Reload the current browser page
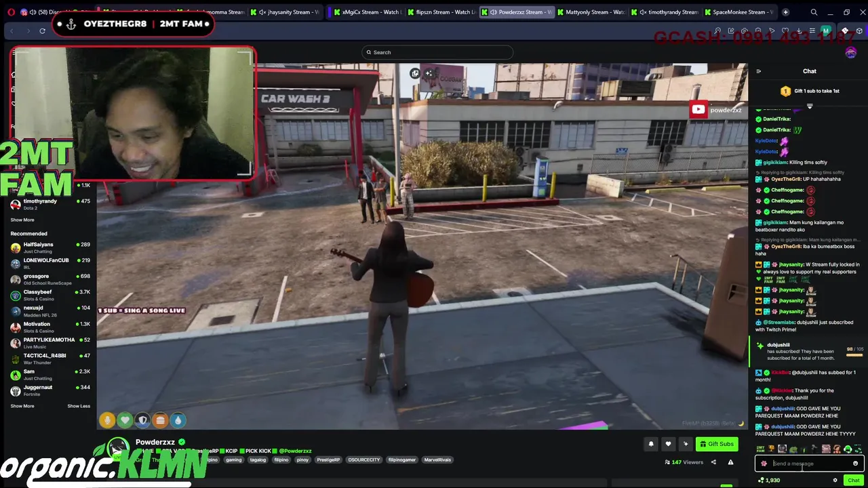The width and height of the screenshot is (868, 488). [42, 30]
